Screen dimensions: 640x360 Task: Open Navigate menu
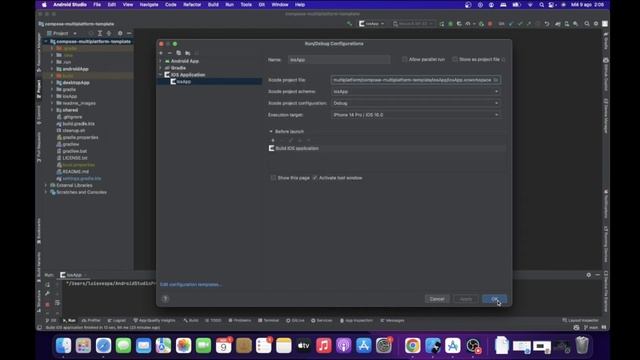[149, 4]
